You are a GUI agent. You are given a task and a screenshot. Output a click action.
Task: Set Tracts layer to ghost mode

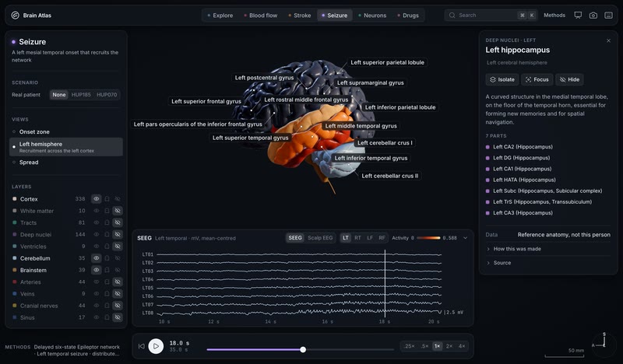pos(107,222)
